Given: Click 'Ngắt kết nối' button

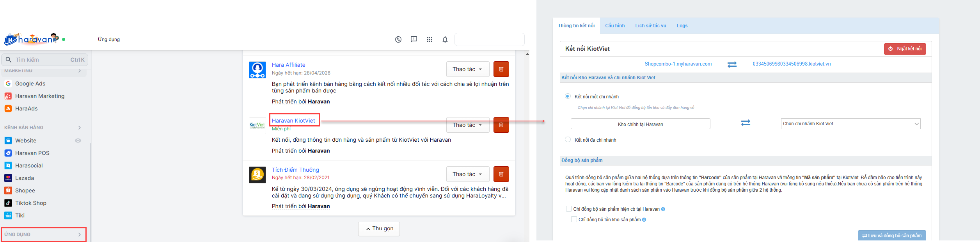Looking at the screenshot, I should [905, 49].
